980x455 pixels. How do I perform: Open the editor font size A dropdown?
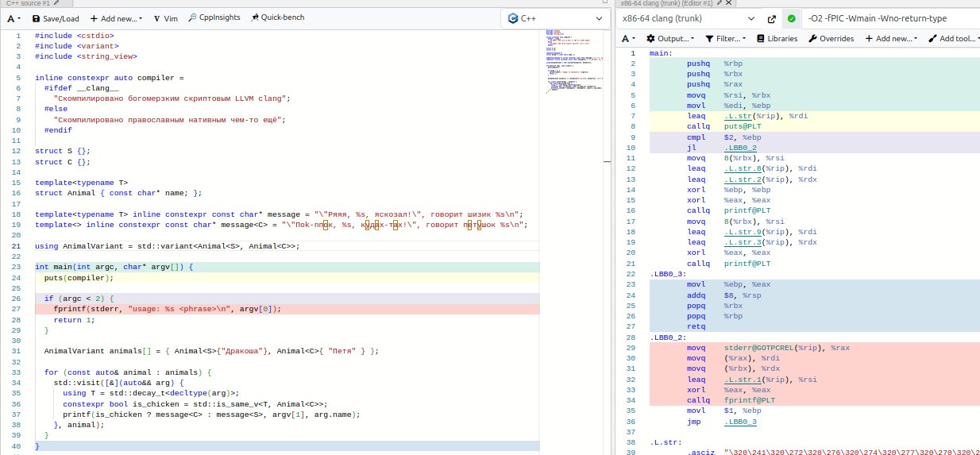point(15,17)
